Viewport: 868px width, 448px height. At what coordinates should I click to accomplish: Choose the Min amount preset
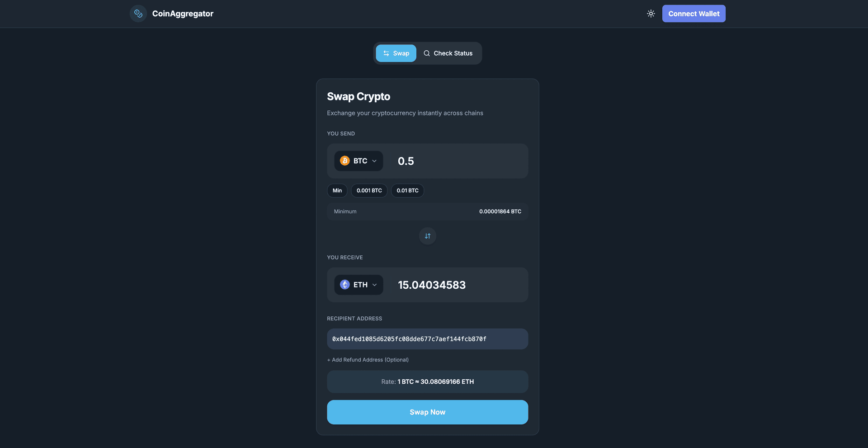tap(337, 191)
